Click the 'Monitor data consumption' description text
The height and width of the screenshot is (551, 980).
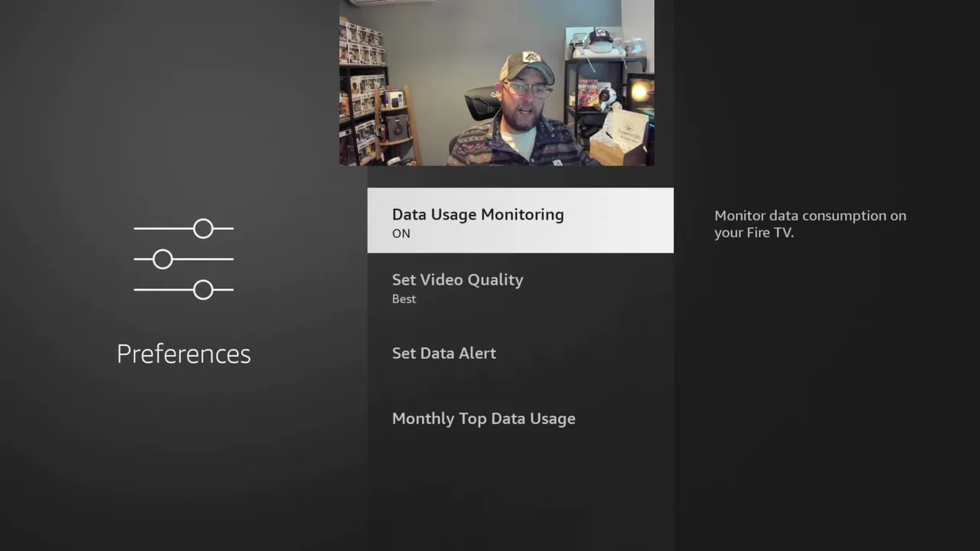(x=810, y=223)
